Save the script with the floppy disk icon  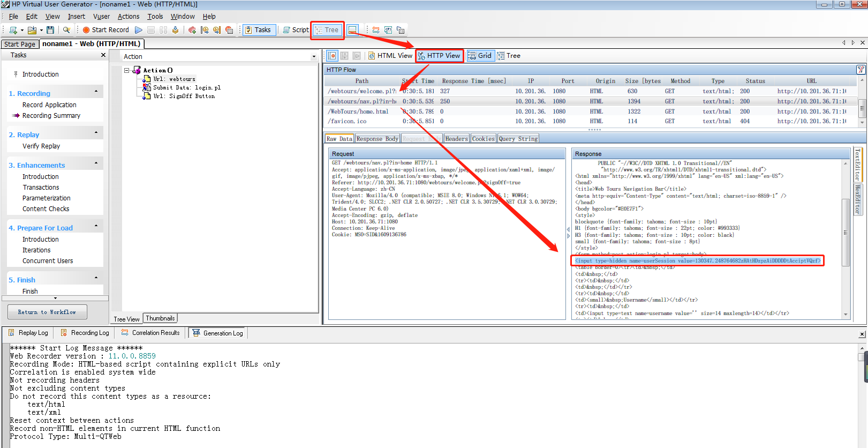tap(50, 30)
